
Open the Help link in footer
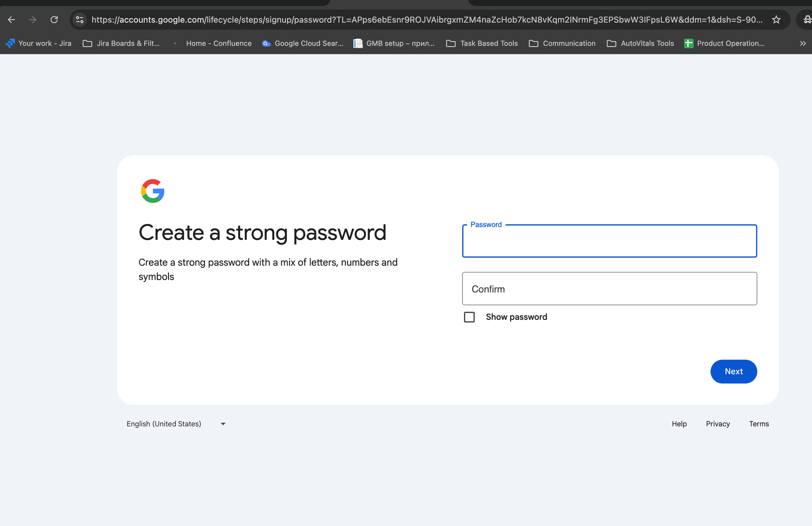coord(679,424)
